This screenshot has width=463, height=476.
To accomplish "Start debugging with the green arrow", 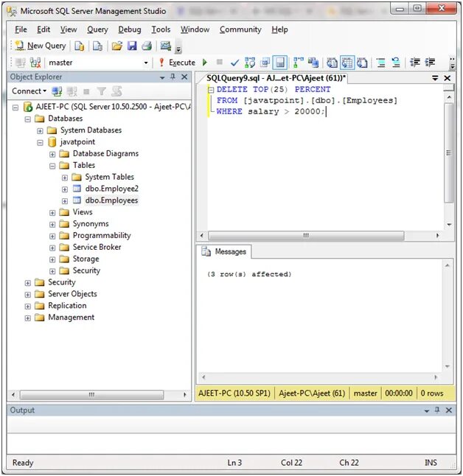I will point(205,63).
